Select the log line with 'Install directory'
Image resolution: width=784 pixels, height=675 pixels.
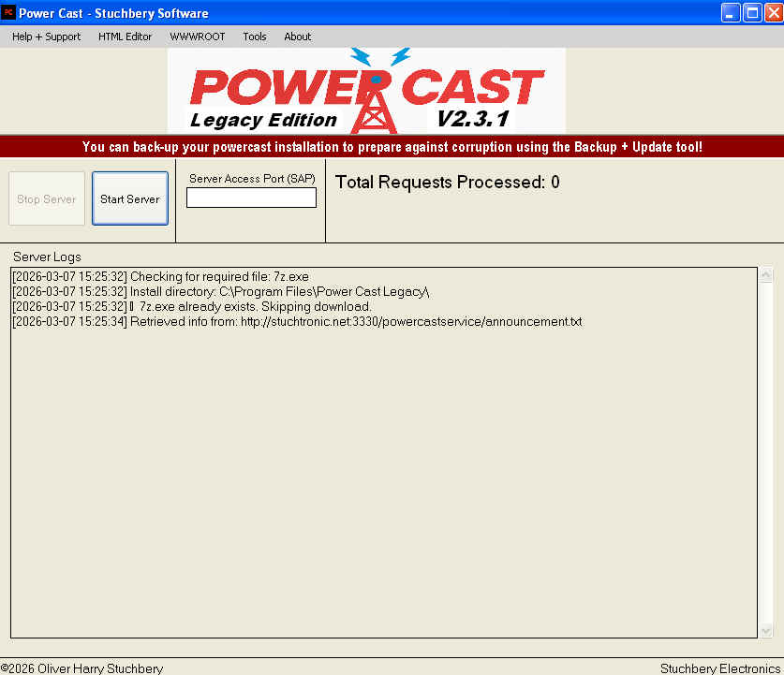point(220,292)
